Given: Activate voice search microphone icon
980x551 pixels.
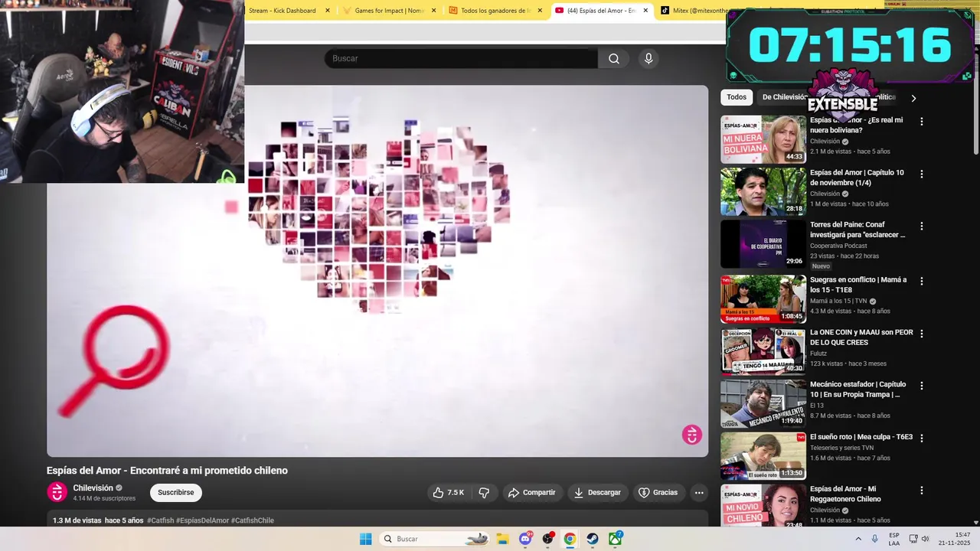Looking at the screenshot, I should pos(648,59).
